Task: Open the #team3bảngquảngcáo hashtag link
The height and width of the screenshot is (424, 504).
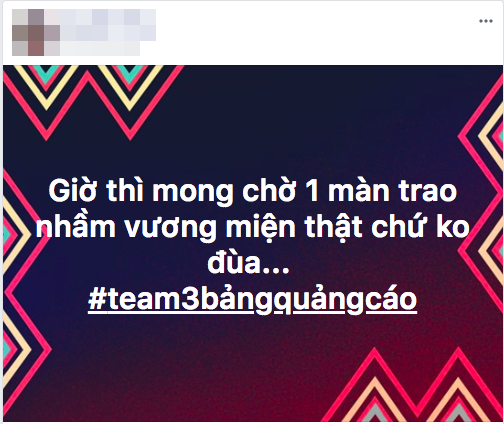Action: click(x=252, y=299)
